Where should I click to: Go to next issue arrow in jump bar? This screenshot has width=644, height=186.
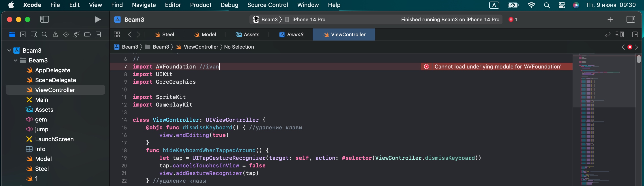coord(637,47)
